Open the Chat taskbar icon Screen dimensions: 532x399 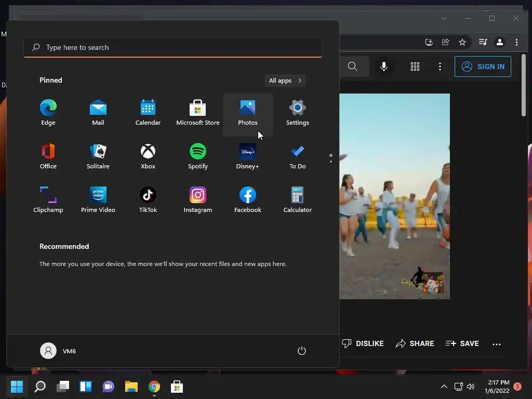pos(108,387)
